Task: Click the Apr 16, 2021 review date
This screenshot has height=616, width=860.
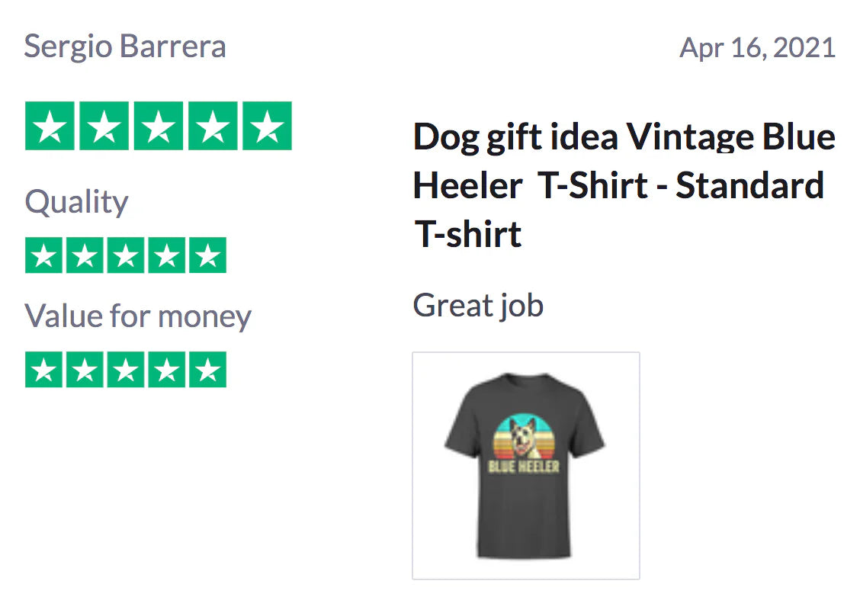Action: (757, 48)
